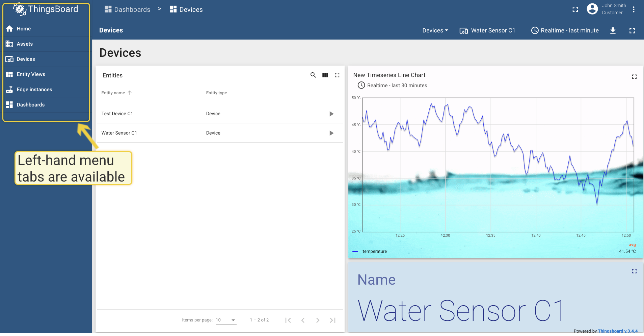Image resolution: width=644 pixels, height=336 pixels.
Task: Expand the Timeseries Line Chart to fullscreen
Action: 634,77
